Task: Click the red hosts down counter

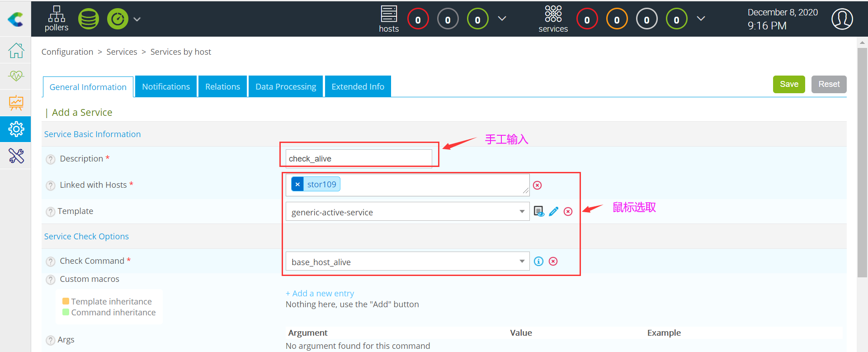Action: point(418,19)
